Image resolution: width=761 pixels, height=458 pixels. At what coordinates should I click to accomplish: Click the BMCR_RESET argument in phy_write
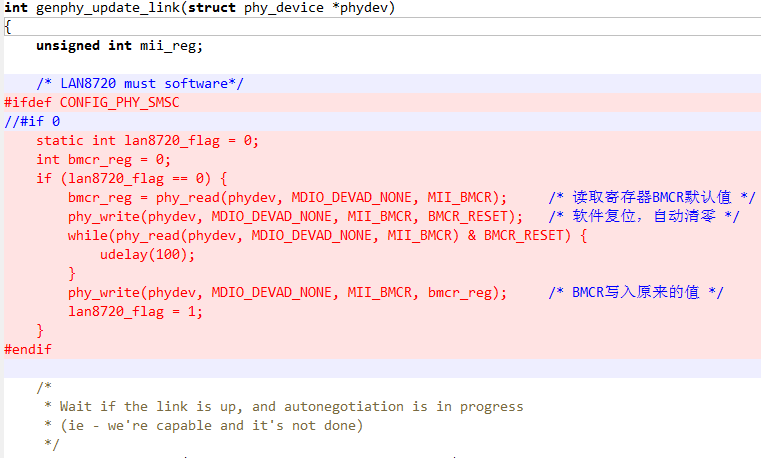point(467,216)
